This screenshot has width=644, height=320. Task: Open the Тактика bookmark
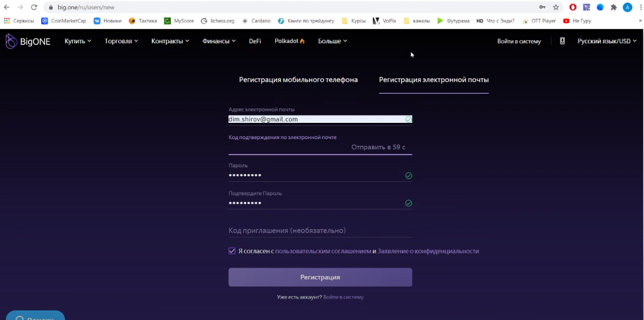143,21
